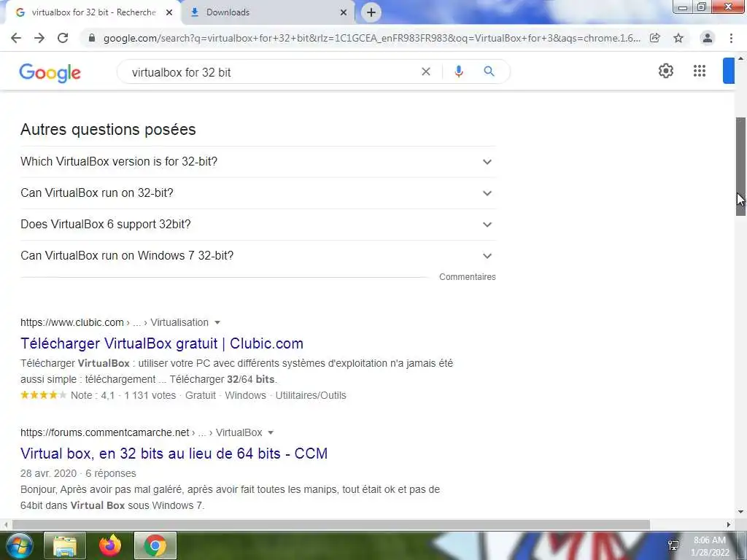Click the padlock site info icon
Screen dimensions: 747x560
[x=92, y=38]
